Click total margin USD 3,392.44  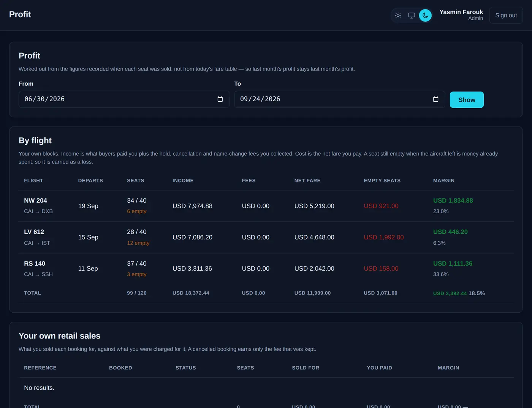tap(450, 293)
